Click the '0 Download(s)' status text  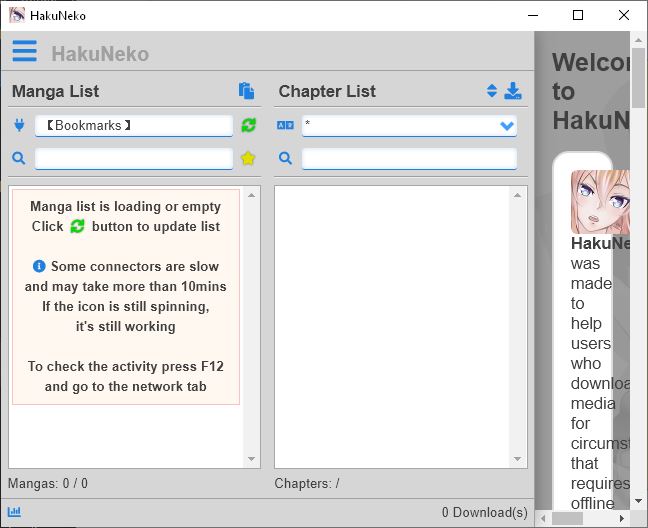coord(484,512)
